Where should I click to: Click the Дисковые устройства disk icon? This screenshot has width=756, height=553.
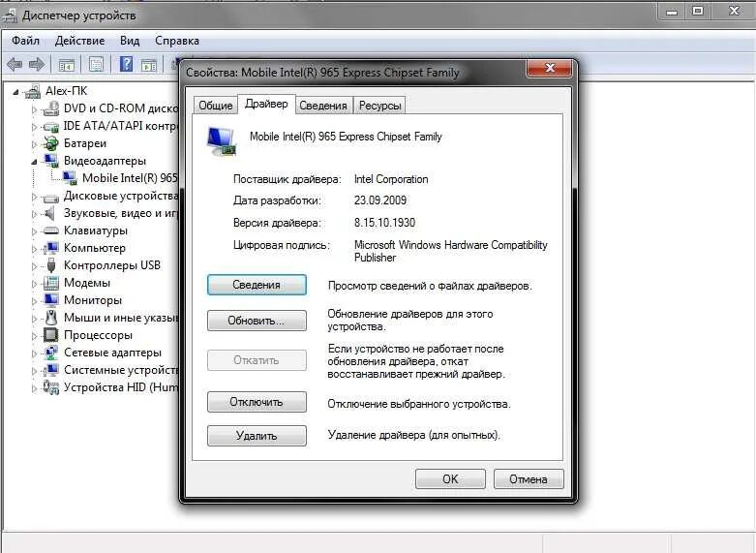(x=50, y=197)
